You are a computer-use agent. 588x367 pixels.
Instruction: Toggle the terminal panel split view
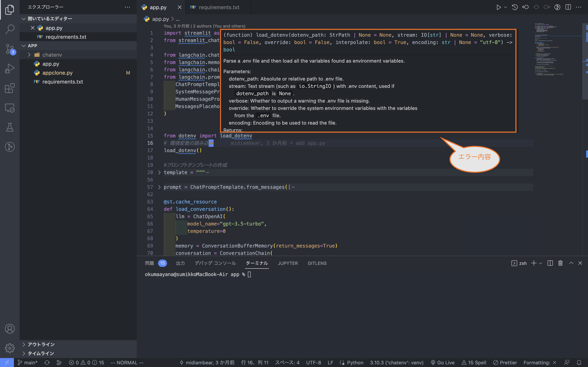click(550, 263)
